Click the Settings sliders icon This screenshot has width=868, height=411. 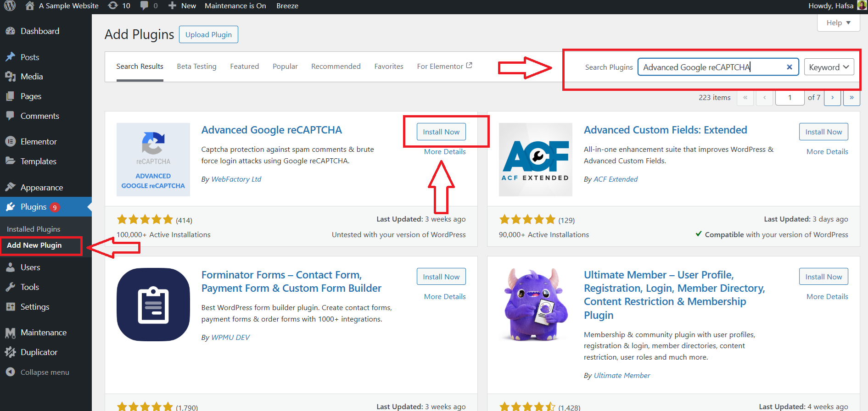pyautogui.click(x=10, y=306)
